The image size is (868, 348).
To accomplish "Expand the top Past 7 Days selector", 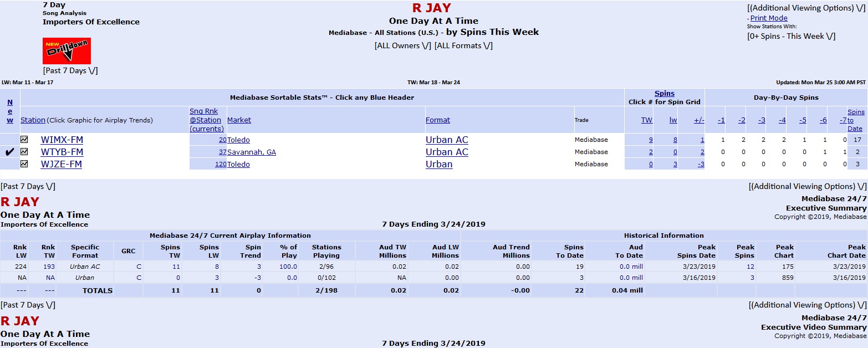I will 70,70.
